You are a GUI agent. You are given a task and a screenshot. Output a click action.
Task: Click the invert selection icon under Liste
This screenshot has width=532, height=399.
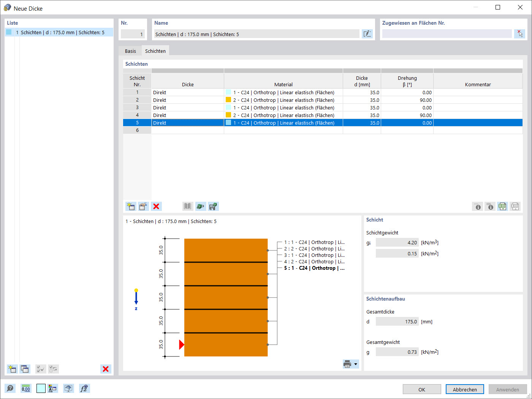point(54,369)
